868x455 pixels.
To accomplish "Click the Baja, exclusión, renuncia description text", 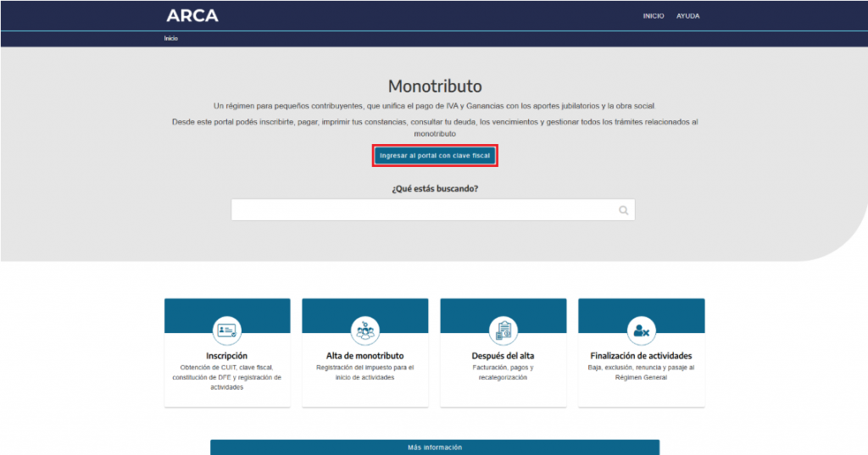I will point(641,373).
